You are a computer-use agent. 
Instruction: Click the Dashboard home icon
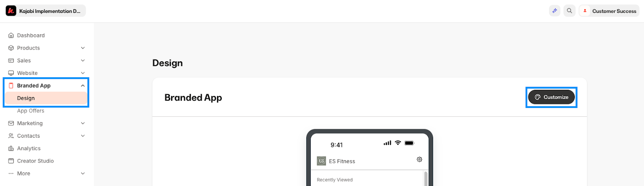[x=11, y=35]
